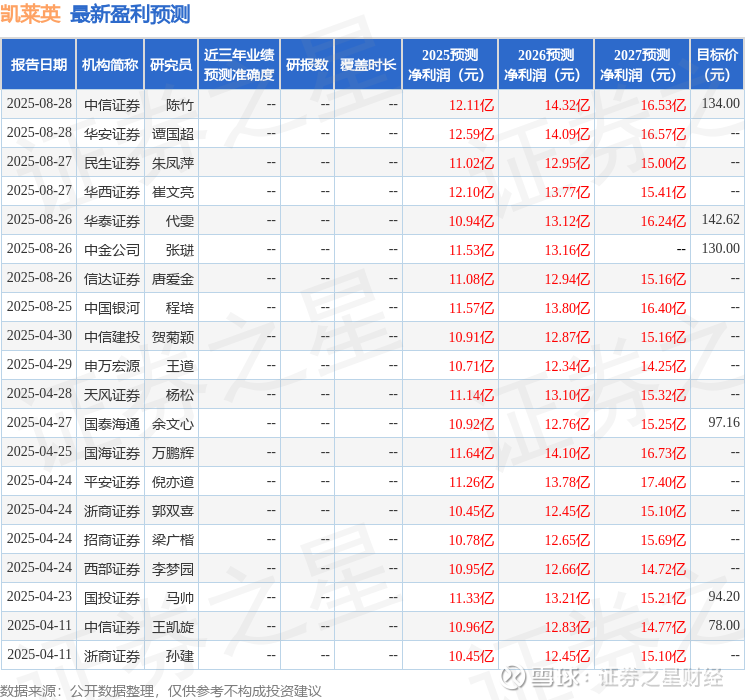745x700 pixels.
Task: Click institution 招商证券
Action: click(112, 540)
